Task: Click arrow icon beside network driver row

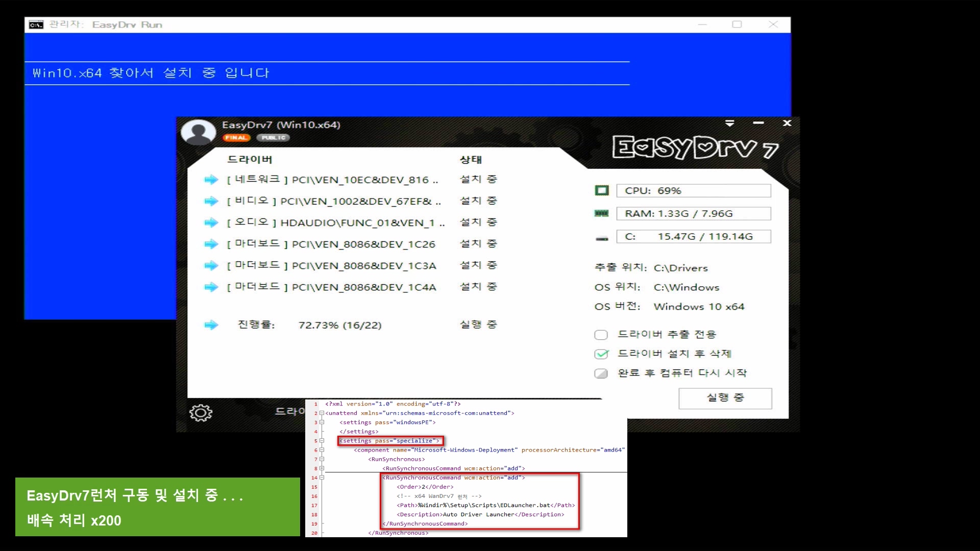Action: coord(211,180)
